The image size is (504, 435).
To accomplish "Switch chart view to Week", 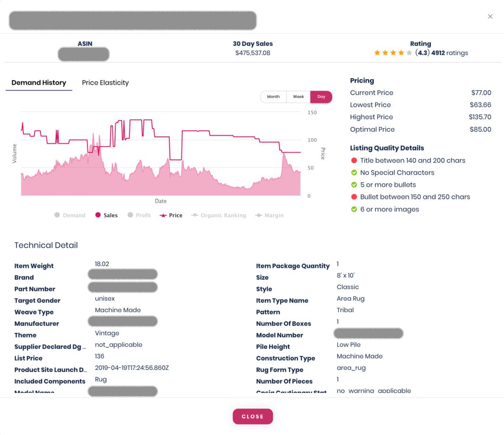I will [x=298, y=97].
